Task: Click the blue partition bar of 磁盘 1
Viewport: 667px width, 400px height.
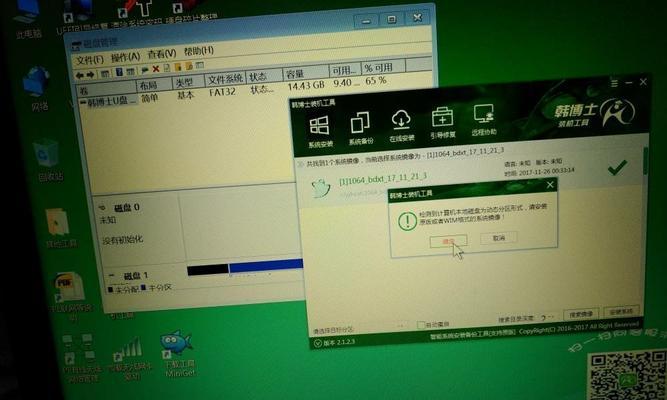Action: (x=266, y=266)
